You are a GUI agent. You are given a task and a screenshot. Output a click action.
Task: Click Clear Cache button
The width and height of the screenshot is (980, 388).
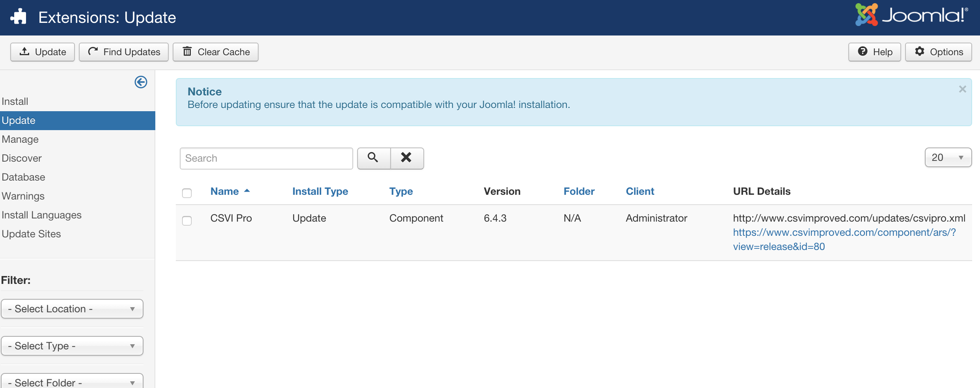216,52
